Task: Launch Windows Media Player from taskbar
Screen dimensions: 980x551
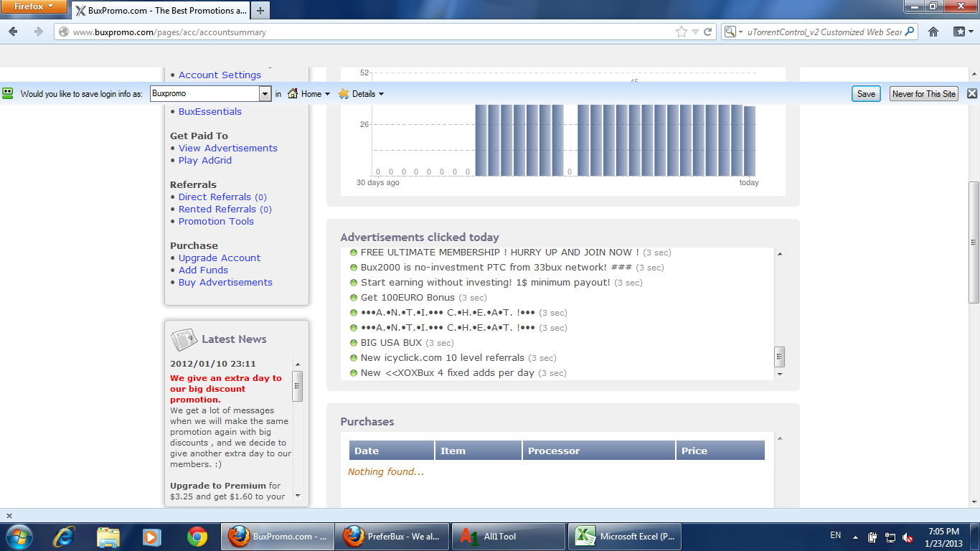Action: click(151, 536)
